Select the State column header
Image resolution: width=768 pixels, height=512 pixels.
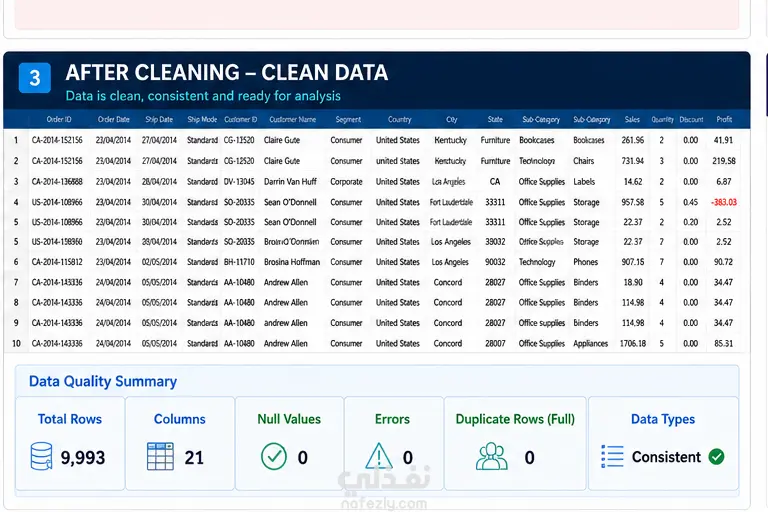495,119
